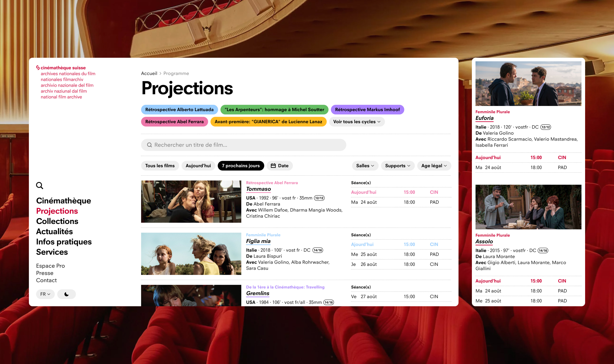Select the 7 prochains jours filter
The width and height of the screenshot is (614, 364).
click(x=241, y=166)
